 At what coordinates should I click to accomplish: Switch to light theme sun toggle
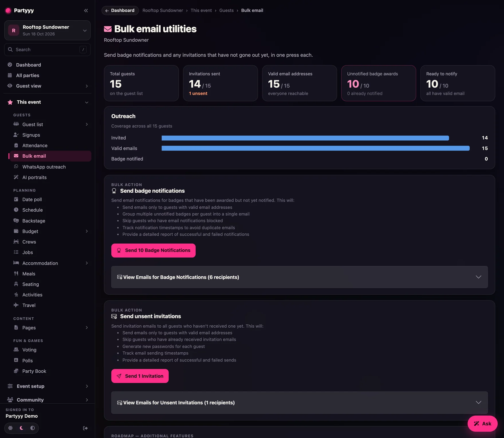[x=11, y=428]
